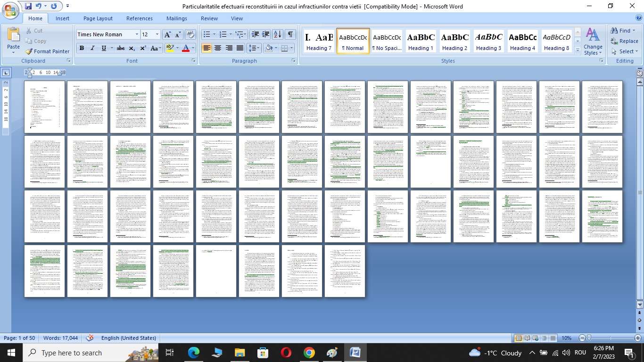644x362 pixels.
Task: Click the Words: 17,044 counter
Action: 60,338
